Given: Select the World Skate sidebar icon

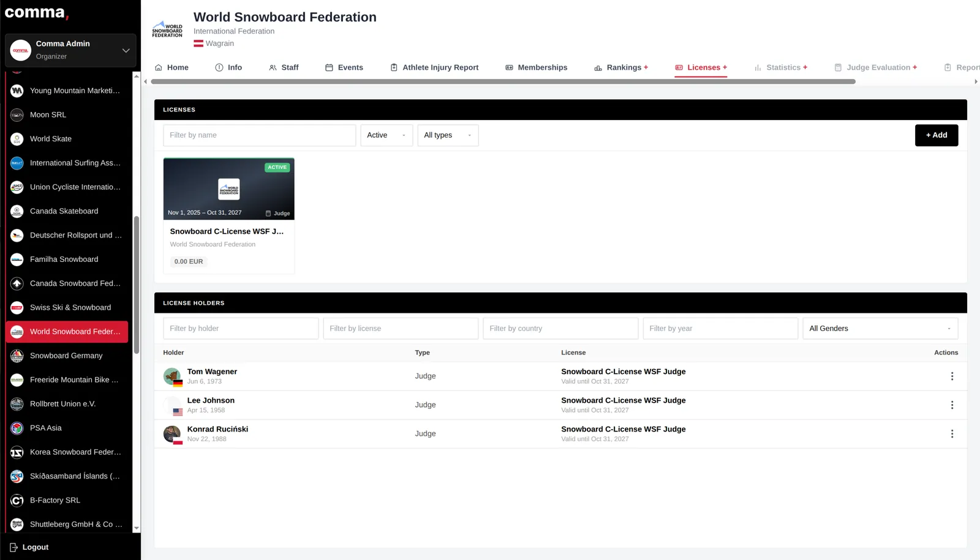Looking at the screenshot, I should 17,139.
